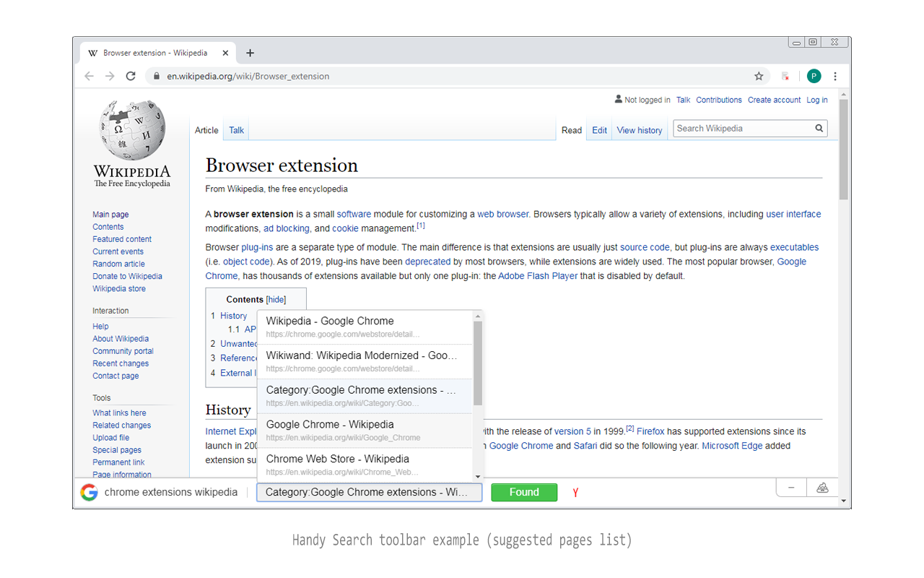Open the View history tab
This screenshot has width=924, height=578.
640,130
